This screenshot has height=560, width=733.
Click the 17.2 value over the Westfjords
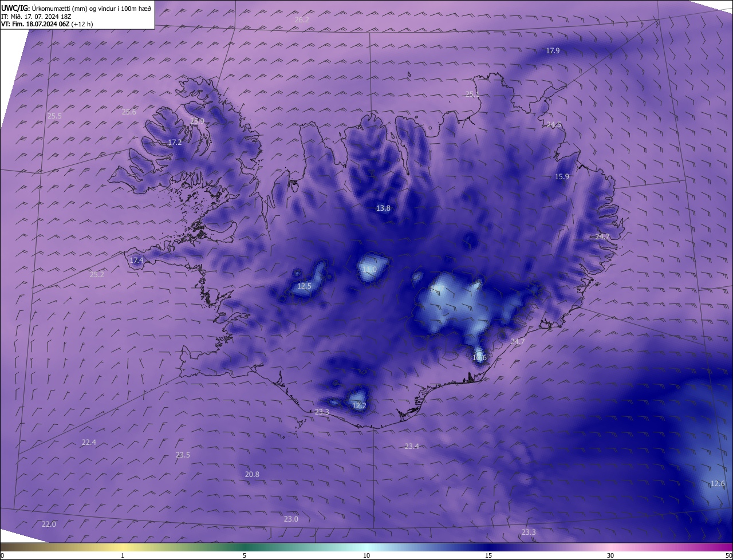coord(175,143)
